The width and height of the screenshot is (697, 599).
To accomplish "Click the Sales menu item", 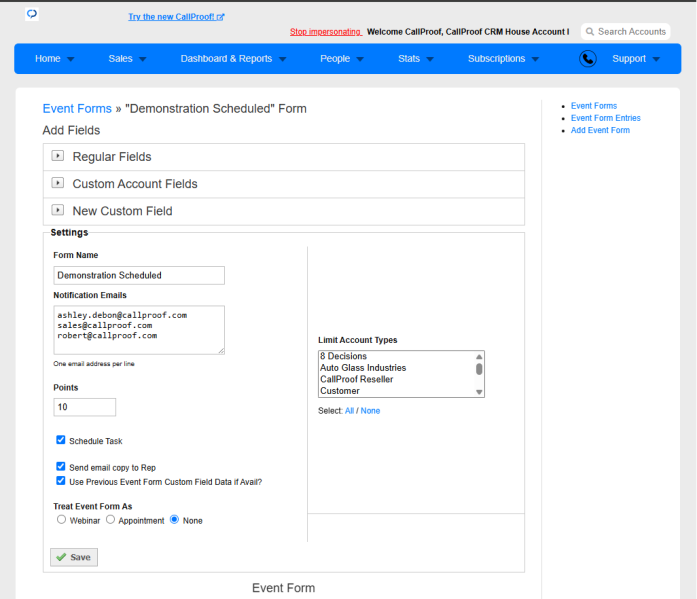I will 120,59.
